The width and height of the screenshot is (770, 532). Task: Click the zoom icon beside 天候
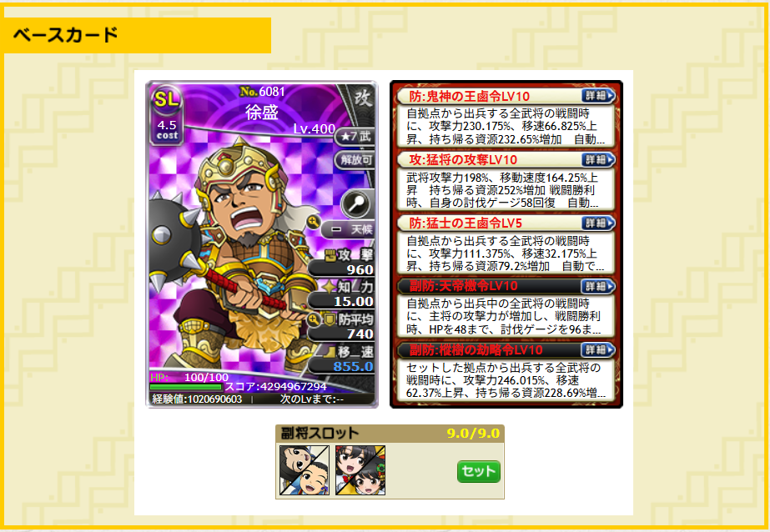pyautogui.click(x=314, y=222)
